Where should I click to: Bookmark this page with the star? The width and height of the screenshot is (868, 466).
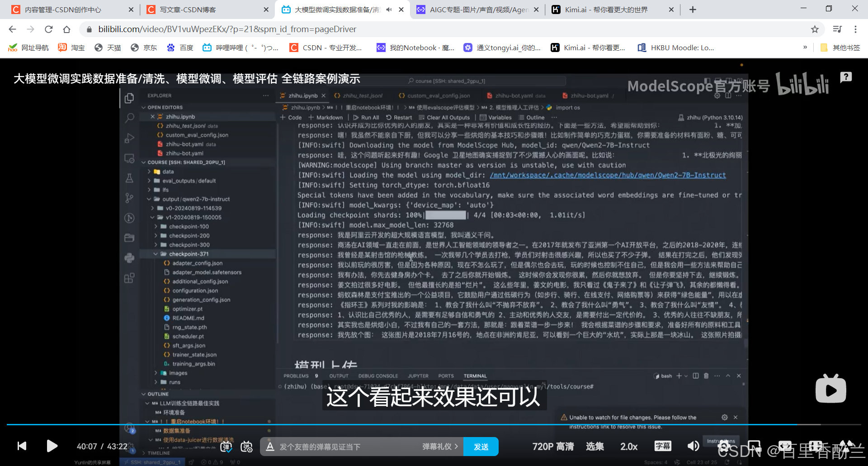click(x=815, y=29)
